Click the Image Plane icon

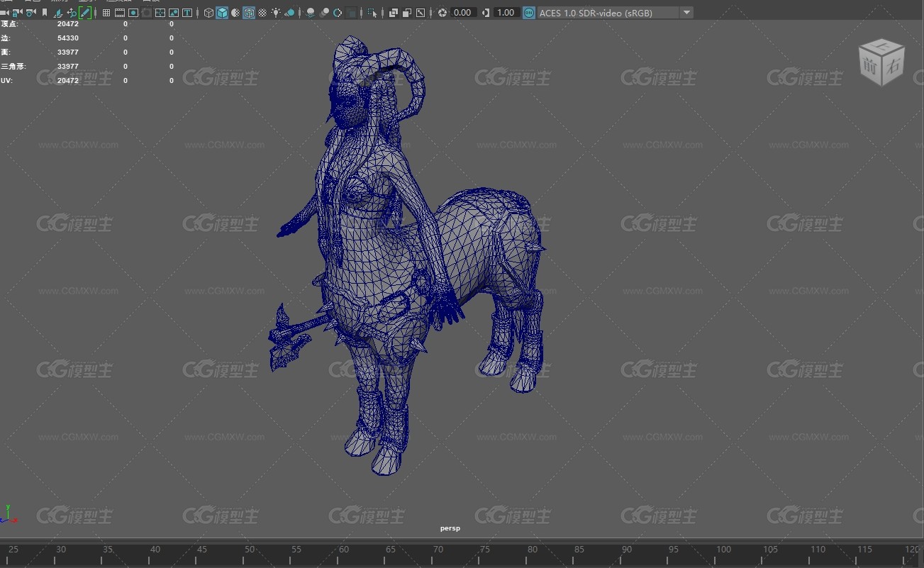click(x=58, y=13)
